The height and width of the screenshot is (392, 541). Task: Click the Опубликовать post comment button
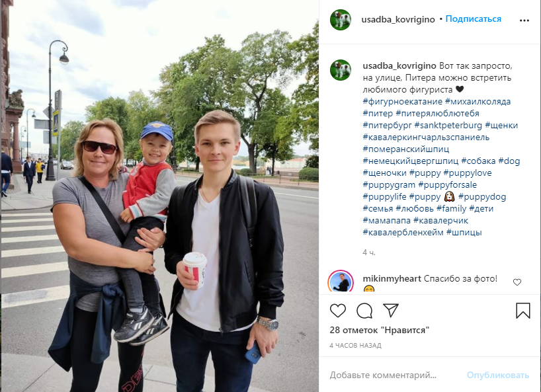coord(497,375)
